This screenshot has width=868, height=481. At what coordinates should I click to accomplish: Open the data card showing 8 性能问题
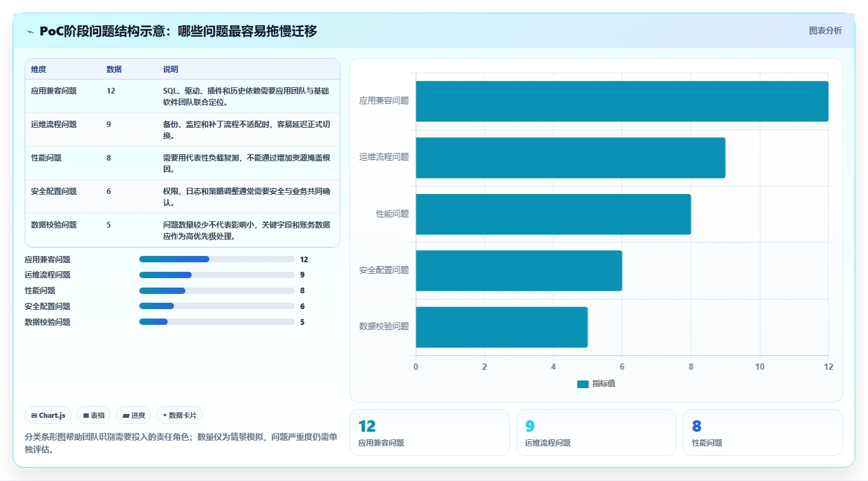763,432
